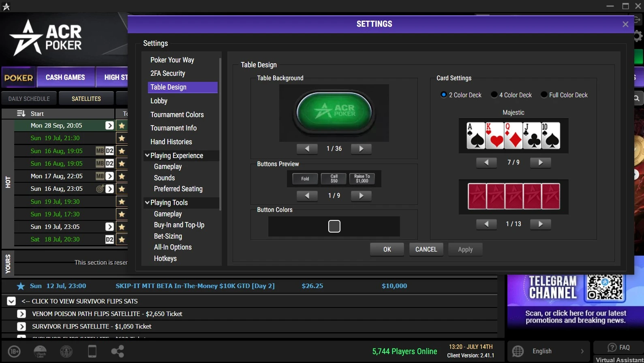This screenshot has width=644, height=363.
Task: Open the Tournament Colors settings page
Action: [x=177, y=115]
